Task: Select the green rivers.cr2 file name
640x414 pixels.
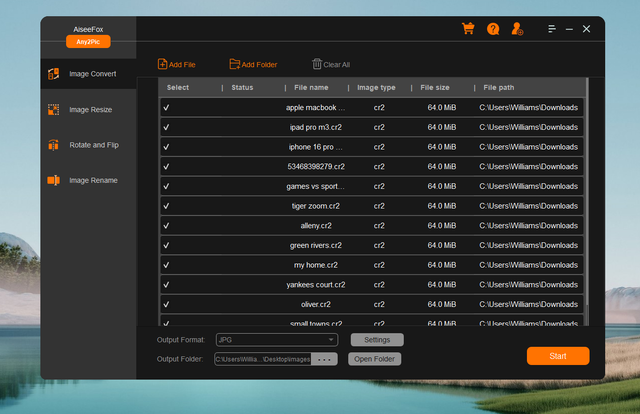Action: [x=316, y=245]
